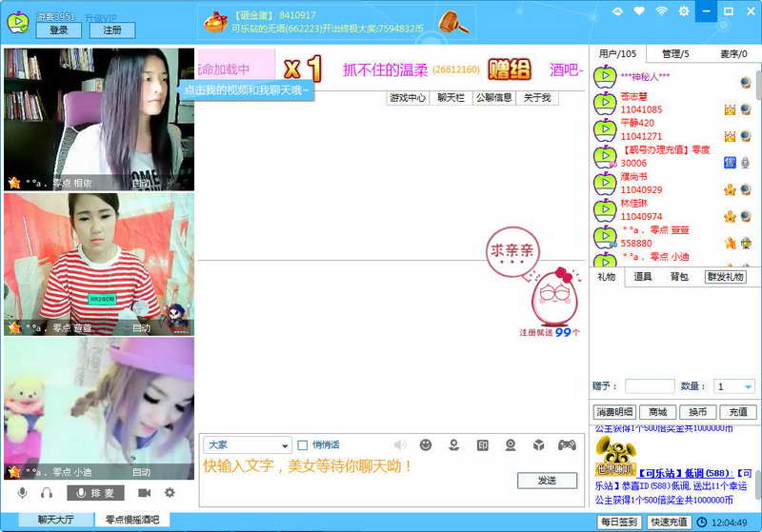Screen dimensions: 762x532
Task: Click the 排麦 queue mic button
Action: tap(96, 493)
